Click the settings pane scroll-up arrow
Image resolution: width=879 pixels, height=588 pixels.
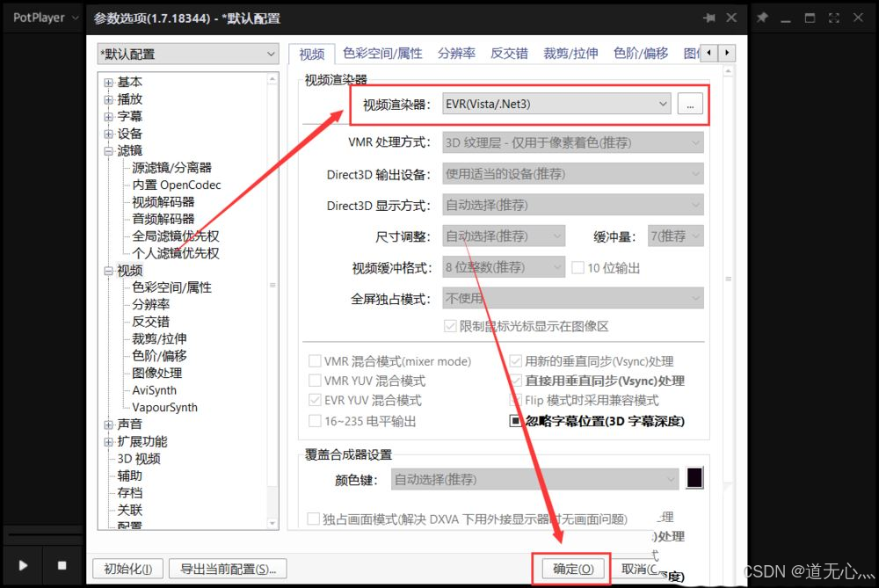(x=728, y=72)
